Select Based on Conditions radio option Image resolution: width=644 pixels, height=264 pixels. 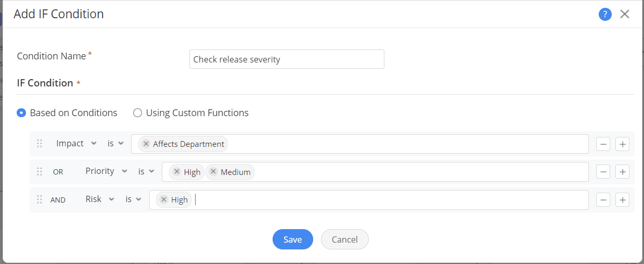21,113
